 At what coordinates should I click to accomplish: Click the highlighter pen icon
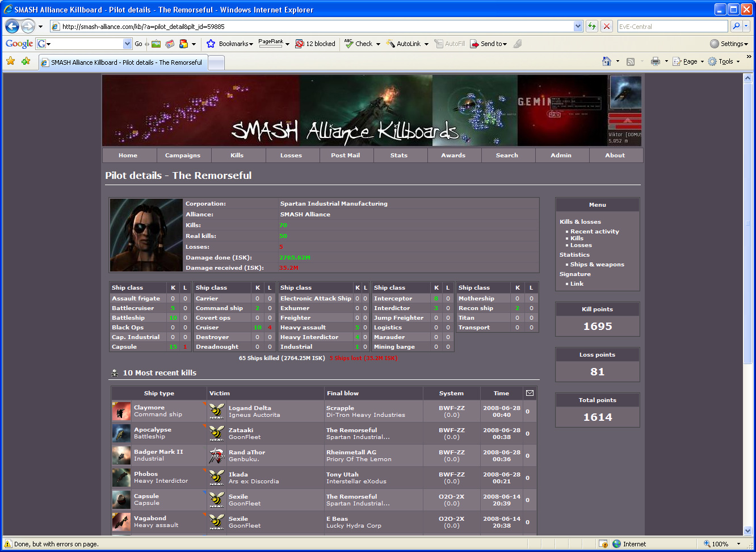point(517,44)
